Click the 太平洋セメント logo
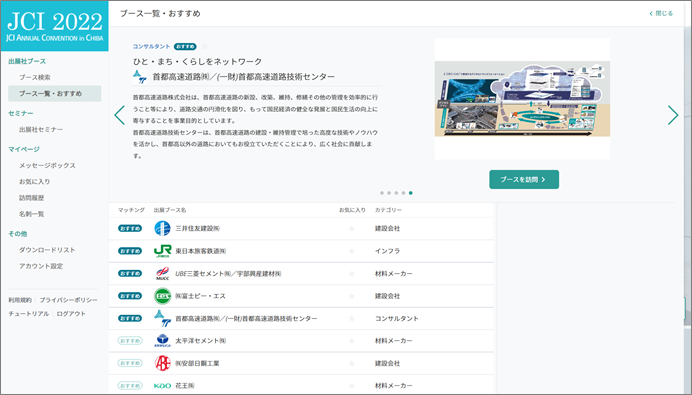The height and width of the screenshot is (395, 692). (x=162, y=341)
